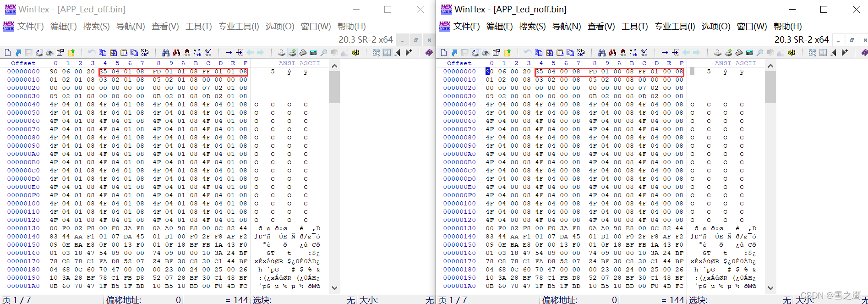868x304 pixels.
Task: Click Help book icon in APP_Led_off.bin window
Action: coord(429,53)
